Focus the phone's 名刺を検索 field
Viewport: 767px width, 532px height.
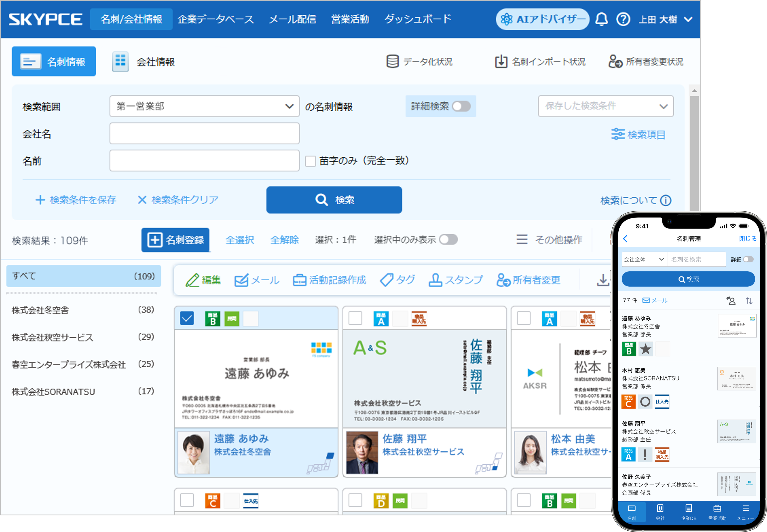tap(696, 259)
